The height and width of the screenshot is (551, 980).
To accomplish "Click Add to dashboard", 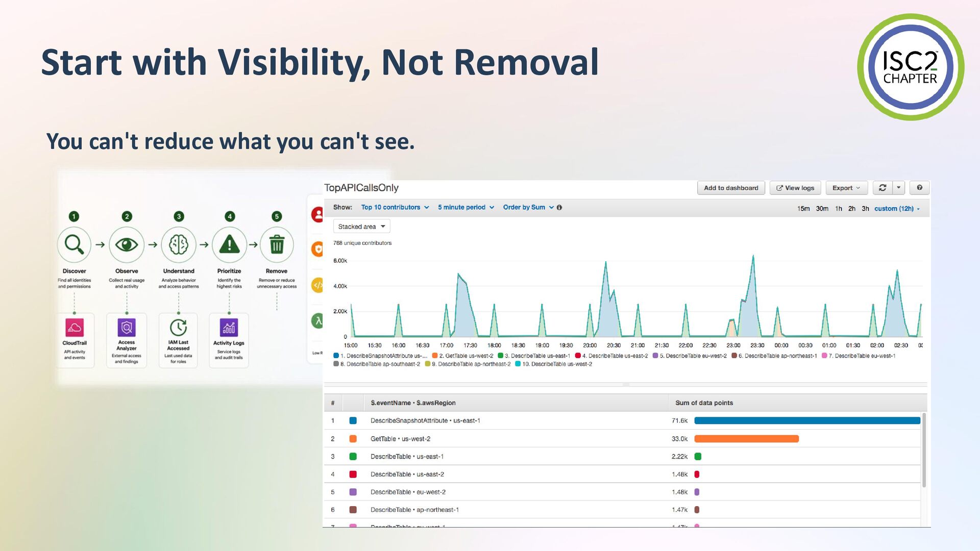I will point(731,188).
